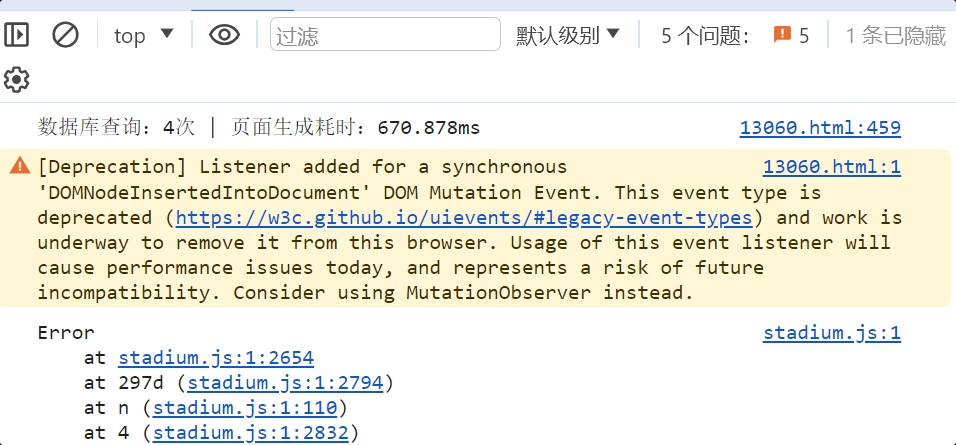Viewport: 956px width, 445px height.
Task: Open the top context dropdown
Action: pyautogui.click(x=144, y=35)
